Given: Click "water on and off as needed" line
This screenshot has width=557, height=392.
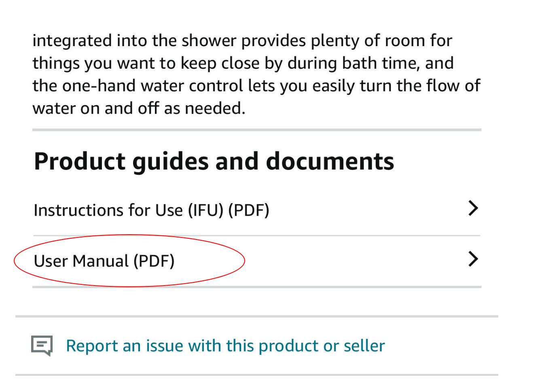Looking at the screenshot, I should 139,108.
